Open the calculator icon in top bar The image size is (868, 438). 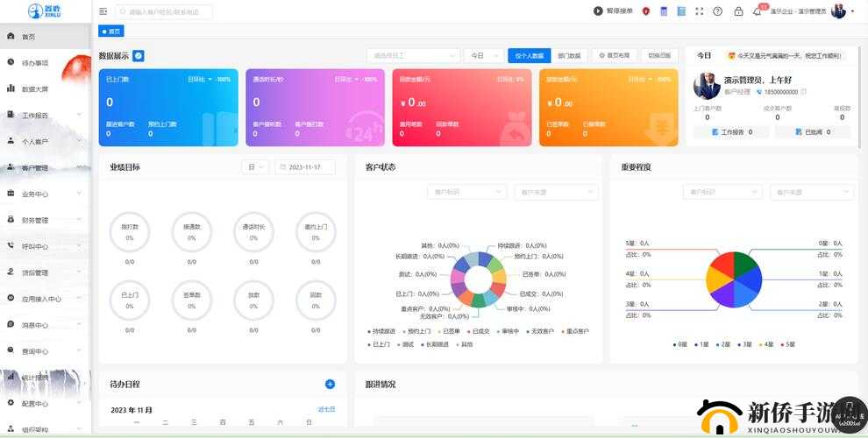pyautogui.click(x=664, y=11)
